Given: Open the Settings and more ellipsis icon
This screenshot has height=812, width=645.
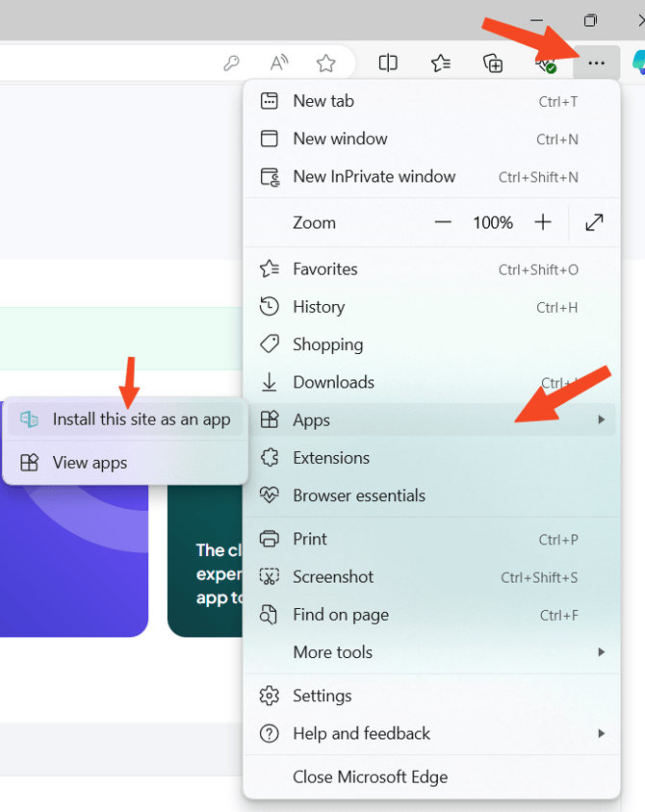Looking at the screenshot, I should pyautogui.click(x=596, y=63).
